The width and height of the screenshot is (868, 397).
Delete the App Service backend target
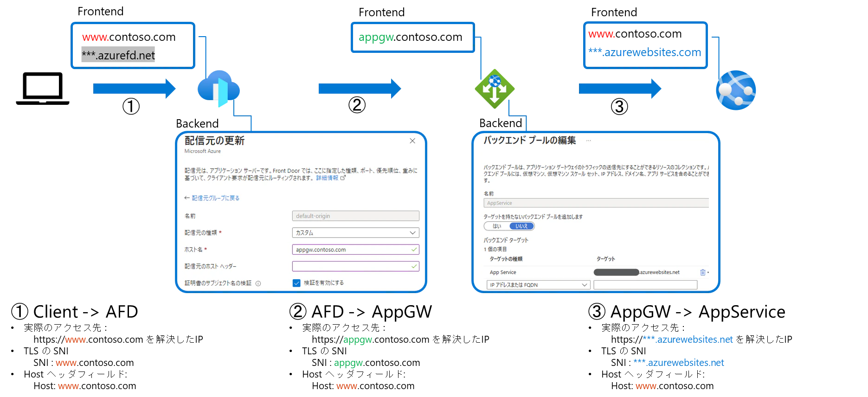point(703,272)
